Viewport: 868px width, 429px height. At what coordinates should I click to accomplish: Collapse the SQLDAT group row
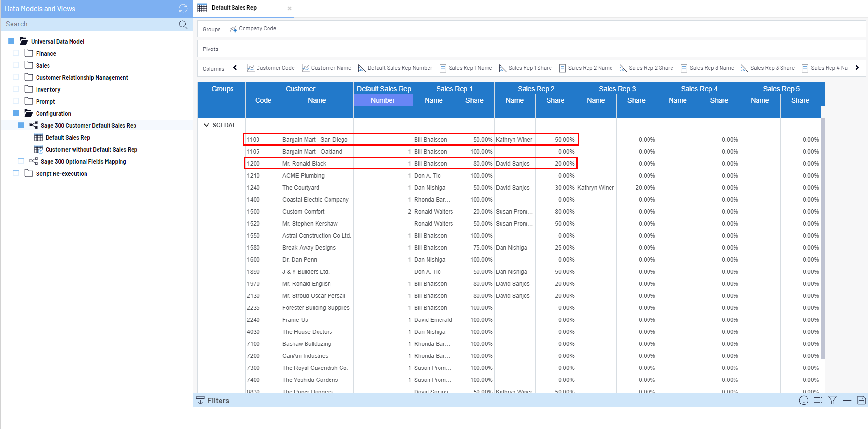click(x=207, y=125)
